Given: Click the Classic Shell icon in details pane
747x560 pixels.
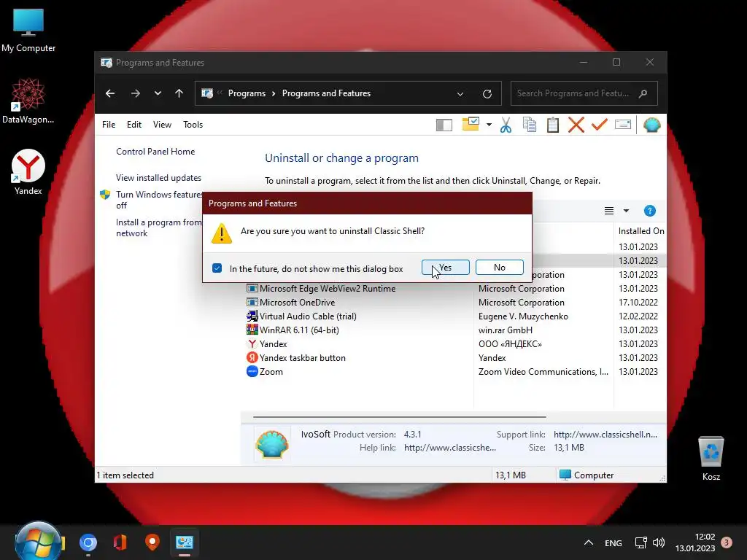Looking at the screenshot, I should [271, 444].
